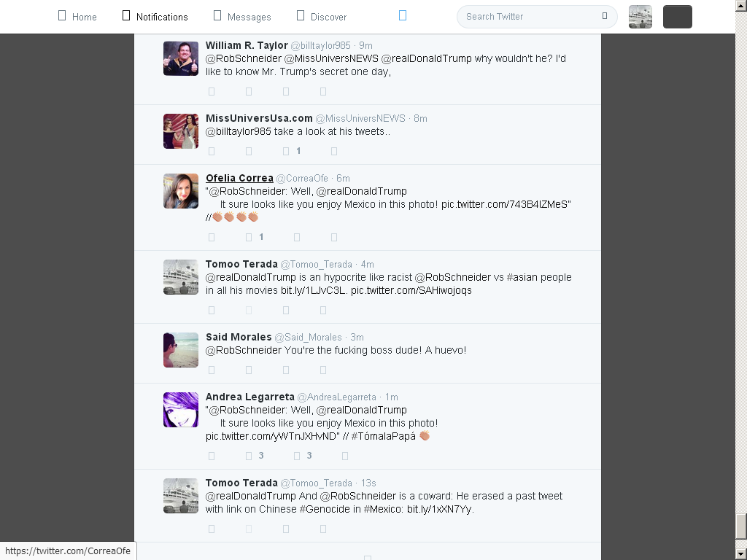The image size is (747, 560).
Task: Open the bit.ly/1LJvC3L link
Action: tap(314, 290)
